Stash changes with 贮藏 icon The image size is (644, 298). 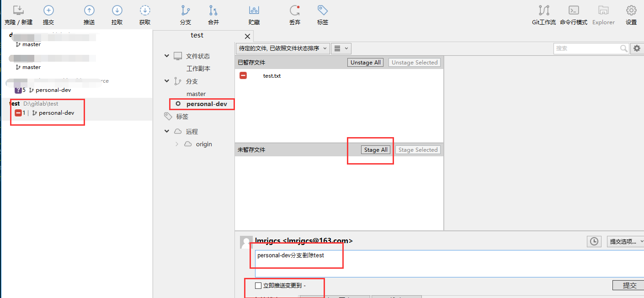[x=254, y=11]
